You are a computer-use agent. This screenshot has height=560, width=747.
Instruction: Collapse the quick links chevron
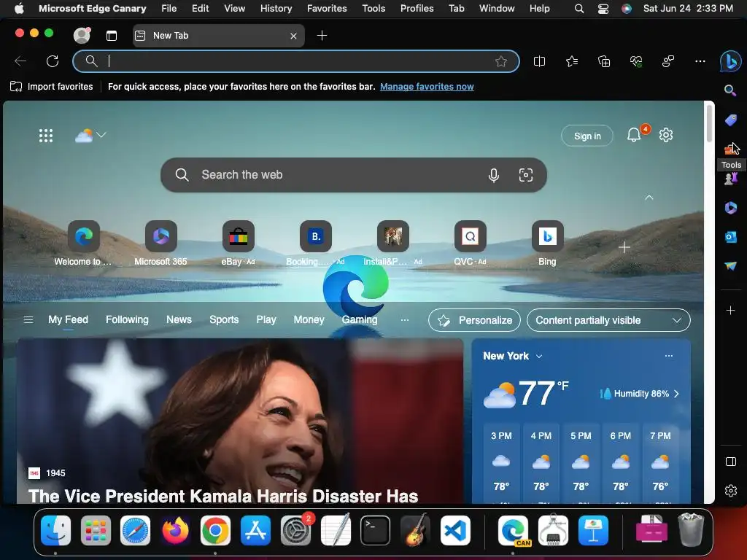pyautogui.click(x=649, y=197)
